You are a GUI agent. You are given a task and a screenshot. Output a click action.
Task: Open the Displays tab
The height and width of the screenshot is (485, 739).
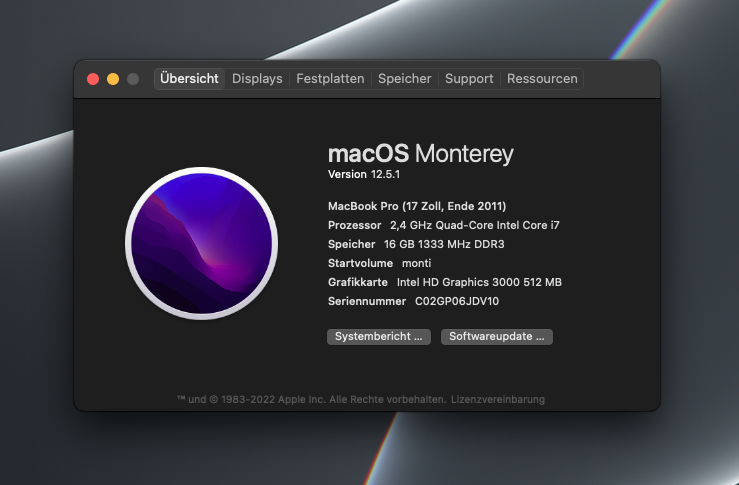point(257,79)
